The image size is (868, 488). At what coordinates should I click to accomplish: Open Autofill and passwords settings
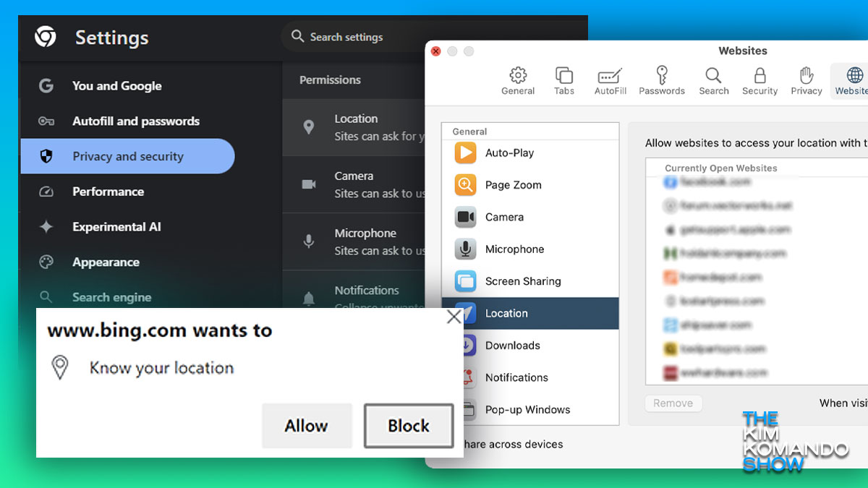pos(135,121)
